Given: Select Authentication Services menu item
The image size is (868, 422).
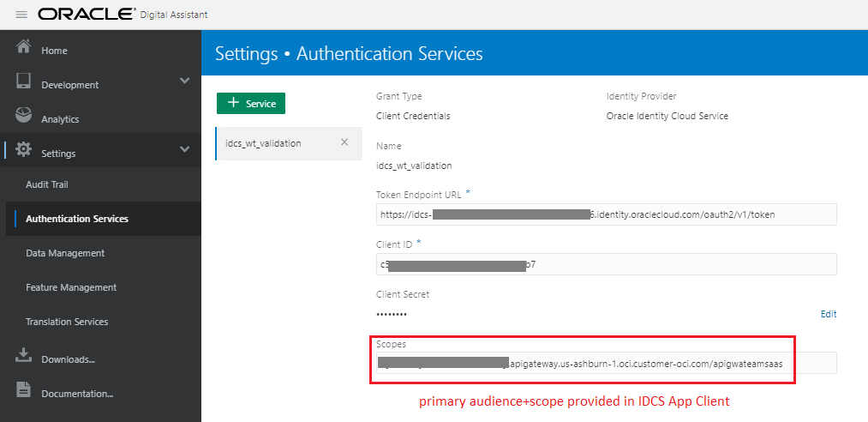Looking at the screenshot, I should tap(77, 219).
